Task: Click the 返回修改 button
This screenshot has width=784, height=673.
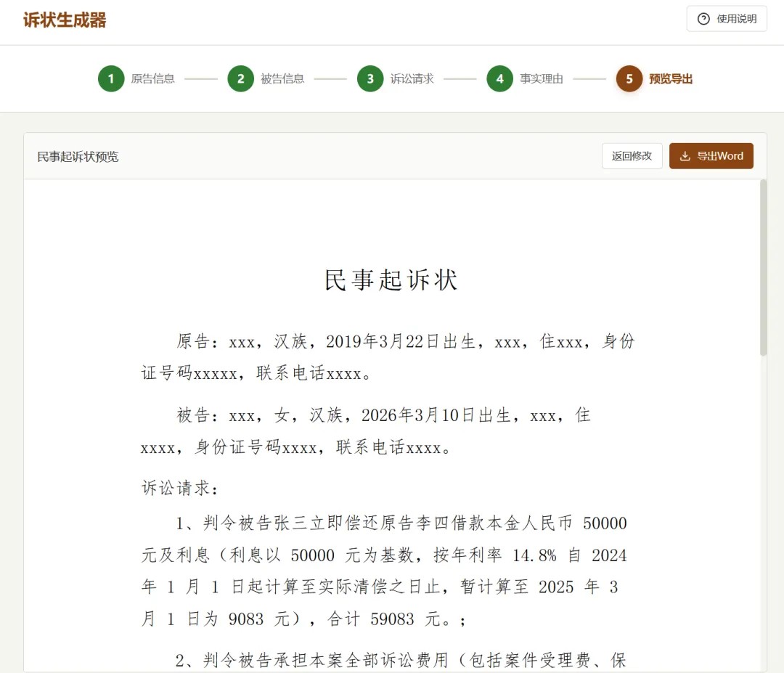Action: coord(632,156)
